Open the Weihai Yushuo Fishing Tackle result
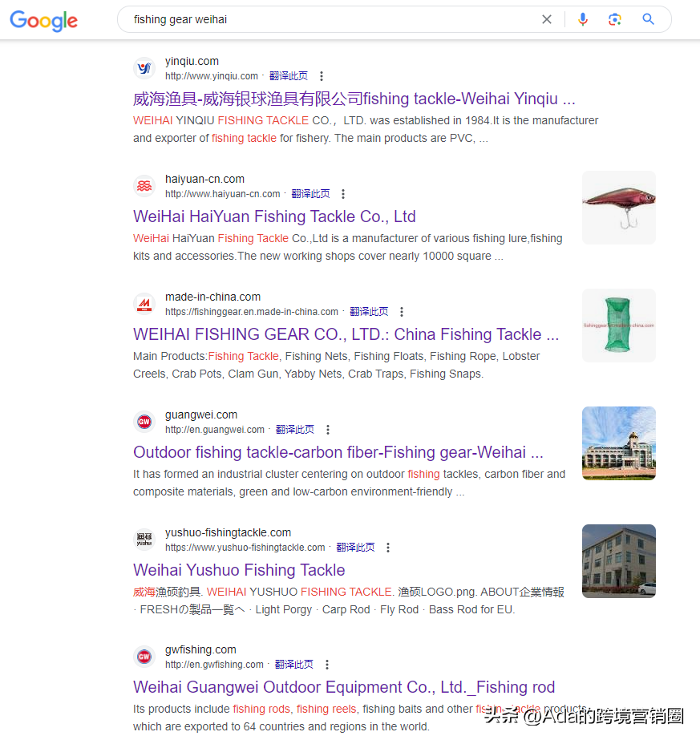The width and height of the screenshot is (700, 740). click(239, 570)
